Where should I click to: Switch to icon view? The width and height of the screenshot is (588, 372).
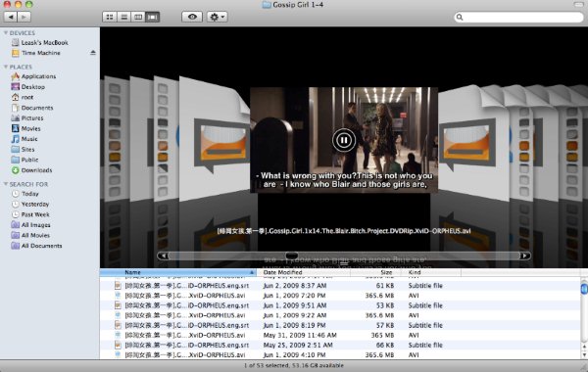[110, 17]
